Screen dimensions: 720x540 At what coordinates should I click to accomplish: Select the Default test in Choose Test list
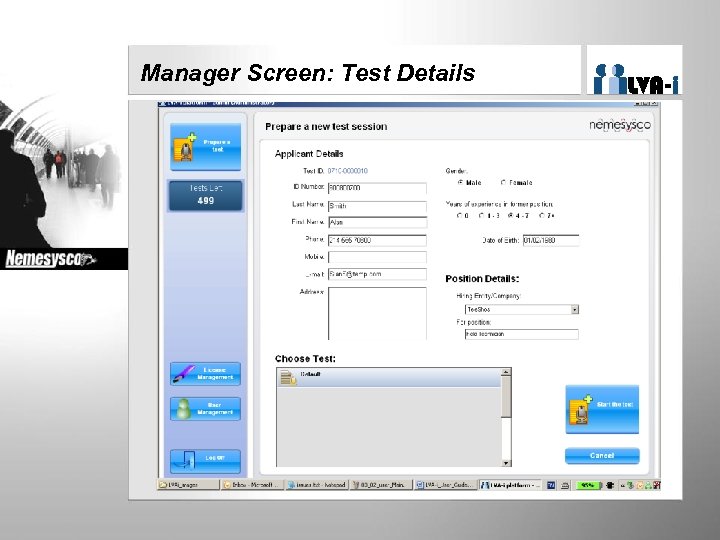[x=388, y=378]
